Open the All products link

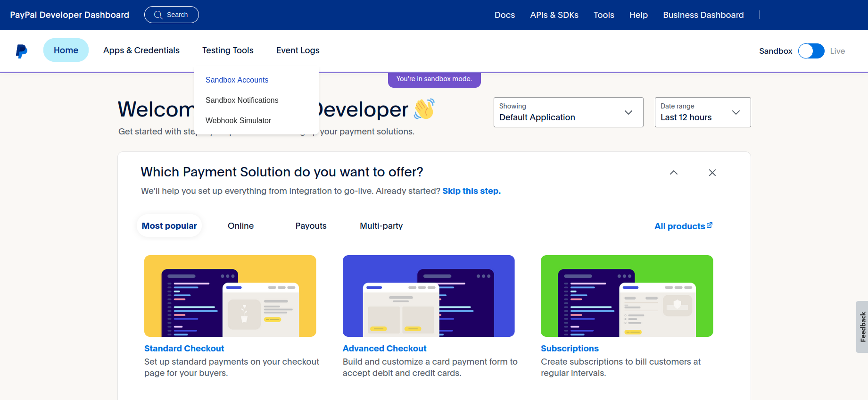[679, 226]
